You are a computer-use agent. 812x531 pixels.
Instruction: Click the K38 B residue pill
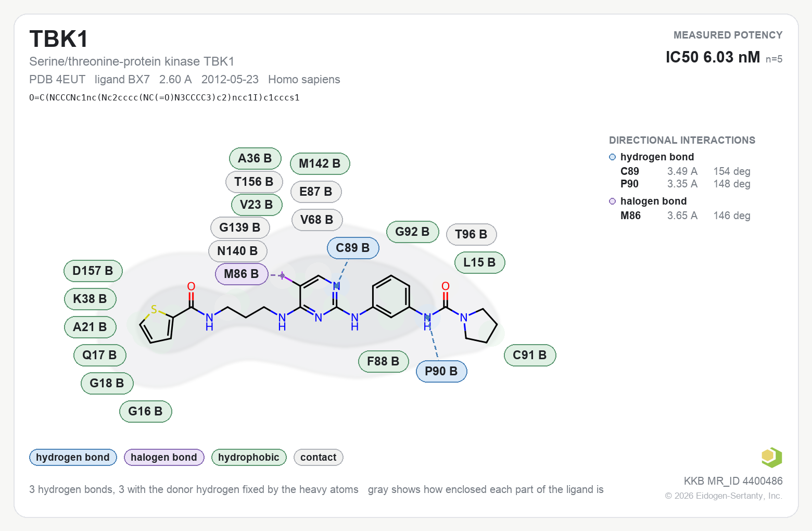(x=90, y=299)
